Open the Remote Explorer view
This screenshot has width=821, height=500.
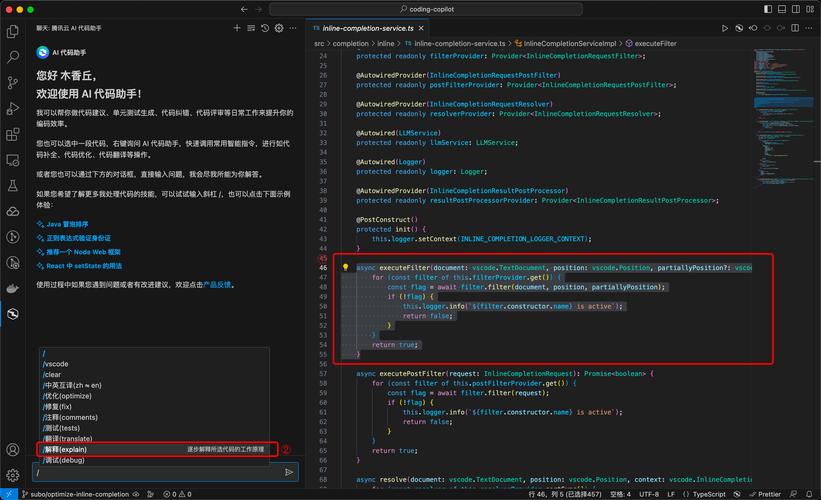click(13, 160)
